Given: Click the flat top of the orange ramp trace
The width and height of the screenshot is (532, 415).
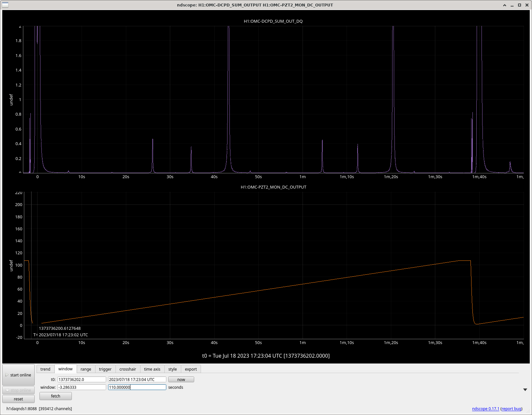Looking at the screenshot, I should 464,260.
